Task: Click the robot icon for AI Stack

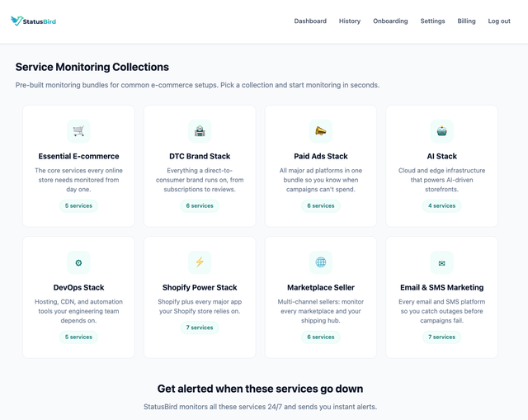Action: pyautogui.click(x=442, y=131)
